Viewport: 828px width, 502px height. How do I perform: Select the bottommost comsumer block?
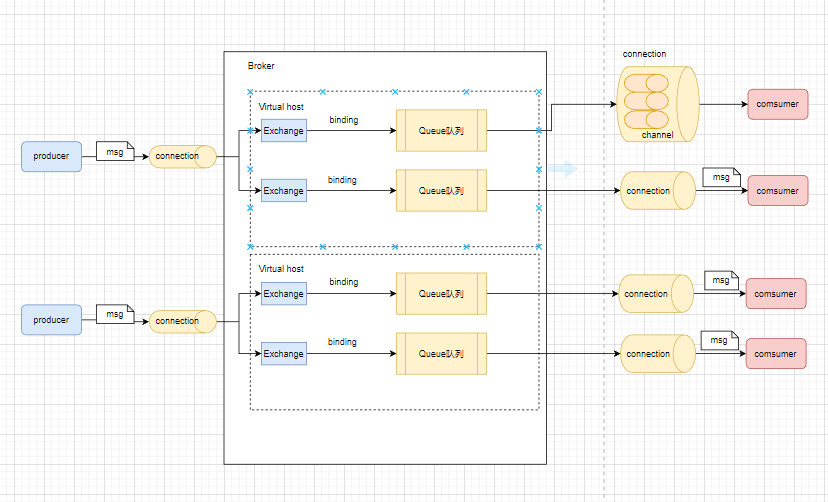pos(775,353)
